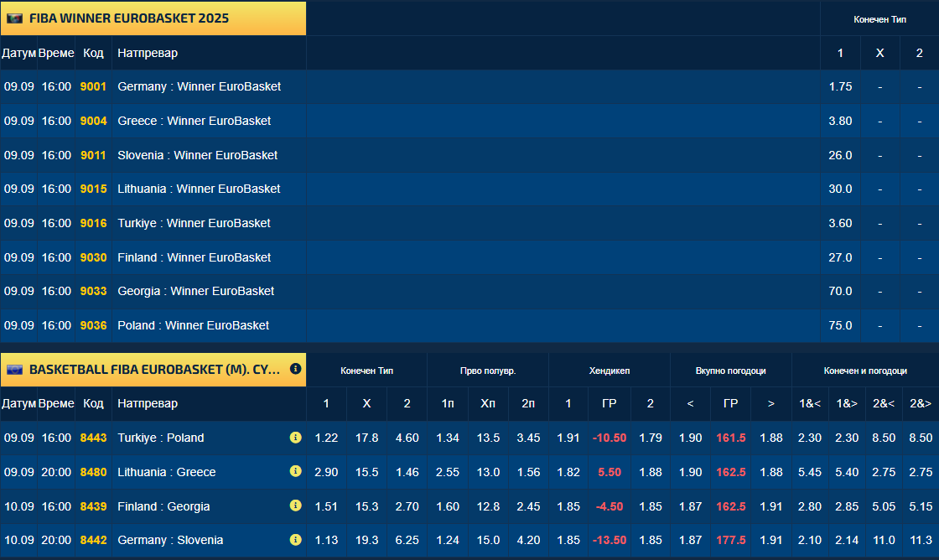Click match code 8443
Viewport: 939px width, 560px height.
click(93, 438)
